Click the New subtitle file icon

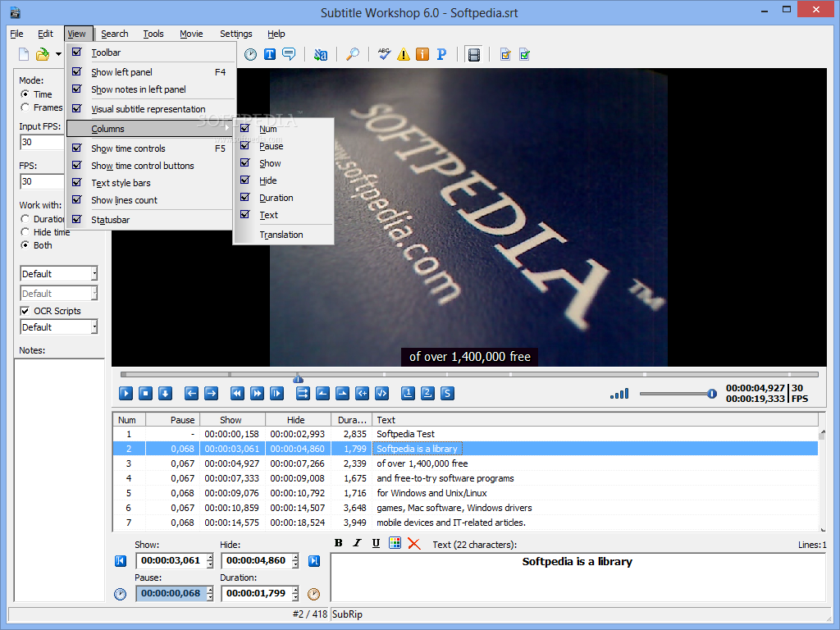[x=24, y=54]
